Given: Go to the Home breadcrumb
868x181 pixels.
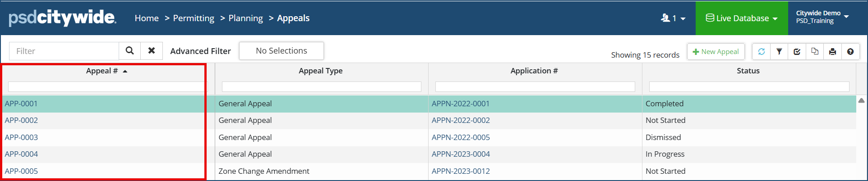Looking at the screenshot, I should coord(147,18).
